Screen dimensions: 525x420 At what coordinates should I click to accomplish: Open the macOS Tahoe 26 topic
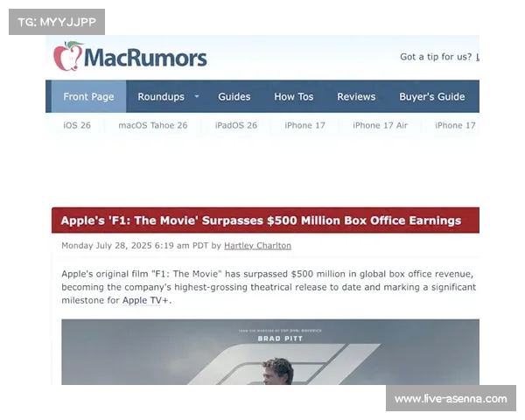pos(153,125)
